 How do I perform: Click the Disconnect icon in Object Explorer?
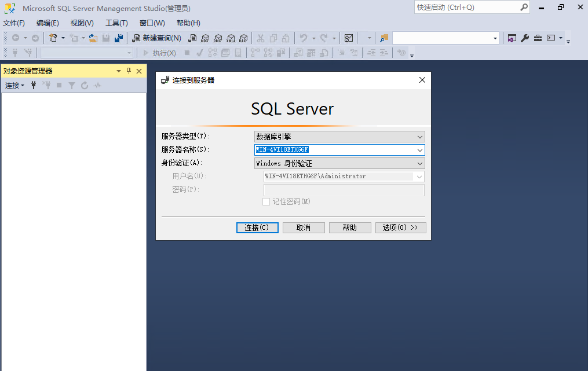(46, 86)
